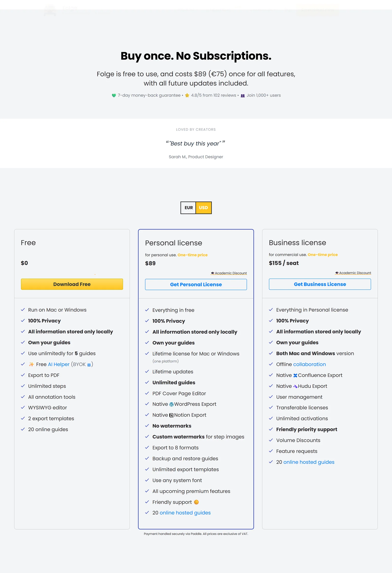Click the '$89' personal license price
Image resolution: width=392 pixels, height=573 pixels.
click(x=150, y=263)
